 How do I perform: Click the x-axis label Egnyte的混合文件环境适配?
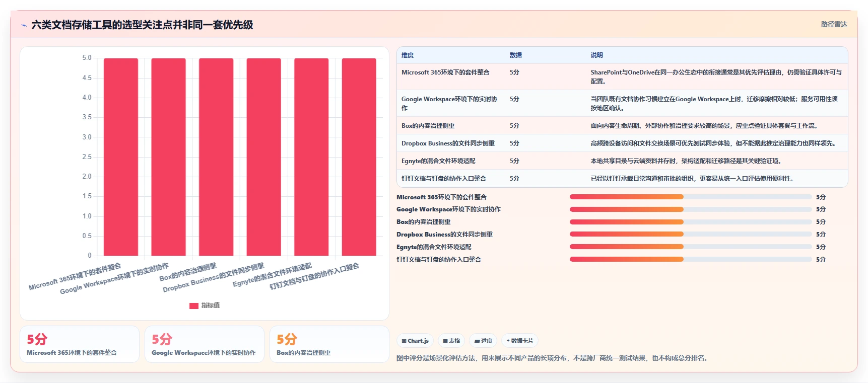[x=273, y=275]
